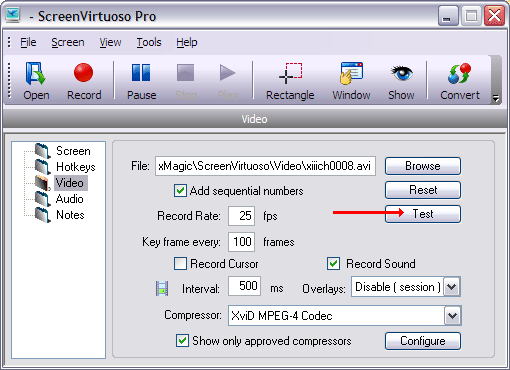
Task: Click the File path input field
Action: pos(265,166)
